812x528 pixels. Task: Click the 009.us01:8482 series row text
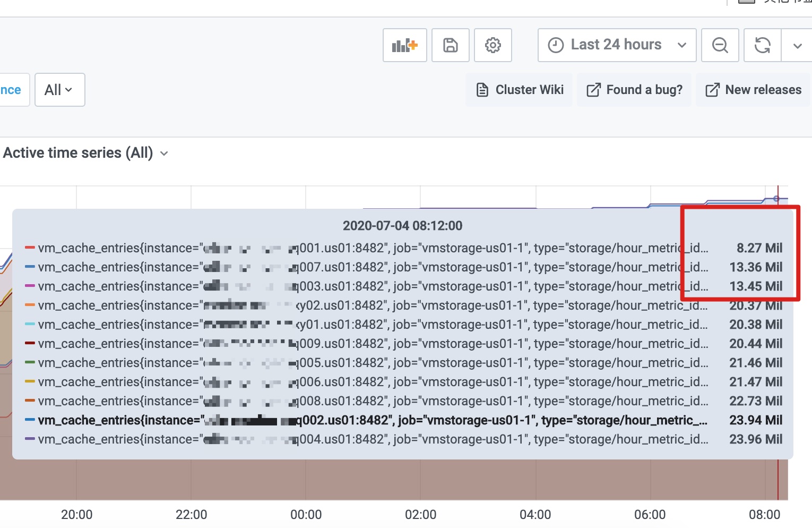(373, 344)
